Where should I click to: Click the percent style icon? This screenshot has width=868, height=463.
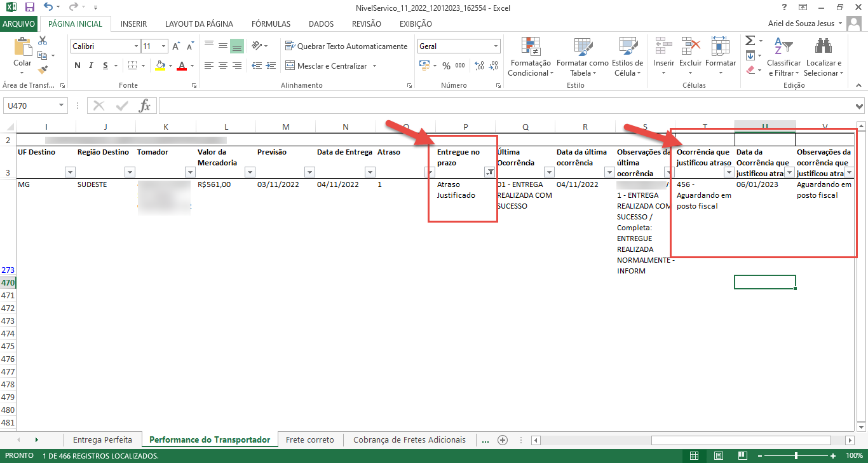446,66
